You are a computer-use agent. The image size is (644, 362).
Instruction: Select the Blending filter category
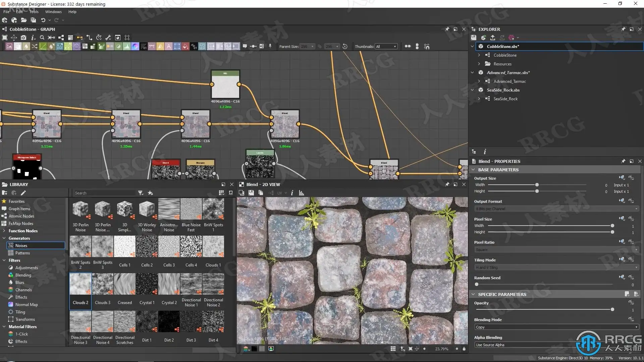(23, 275)
